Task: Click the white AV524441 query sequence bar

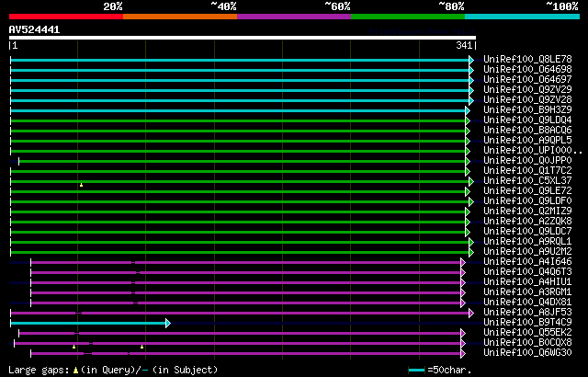Action: click(x=243, y=38)
